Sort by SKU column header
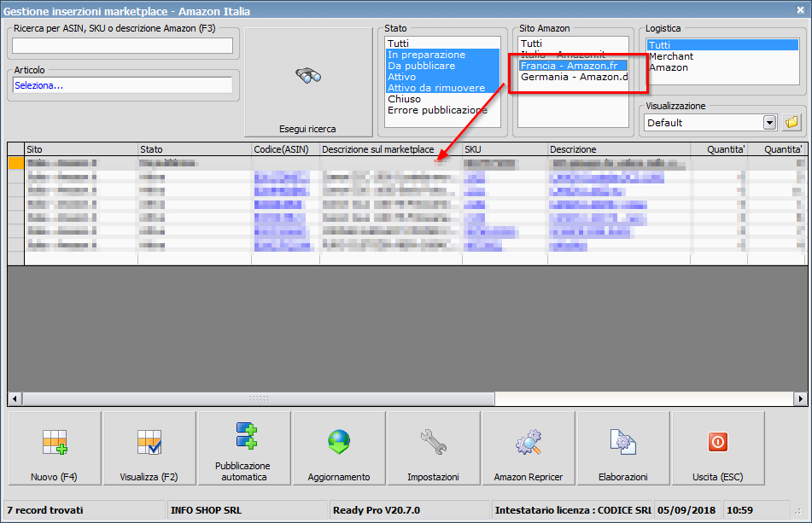This screenshot has width=812, height=523. tap(505, 149)
